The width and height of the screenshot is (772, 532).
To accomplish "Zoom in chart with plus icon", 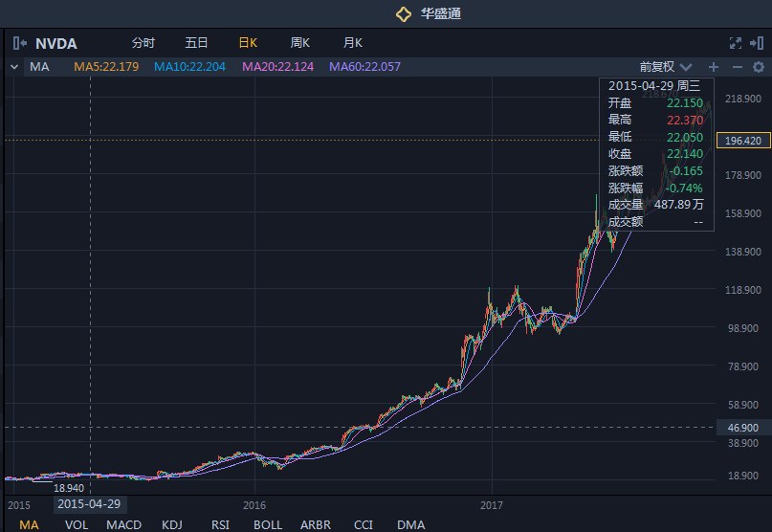I will [x=714, y=67].
